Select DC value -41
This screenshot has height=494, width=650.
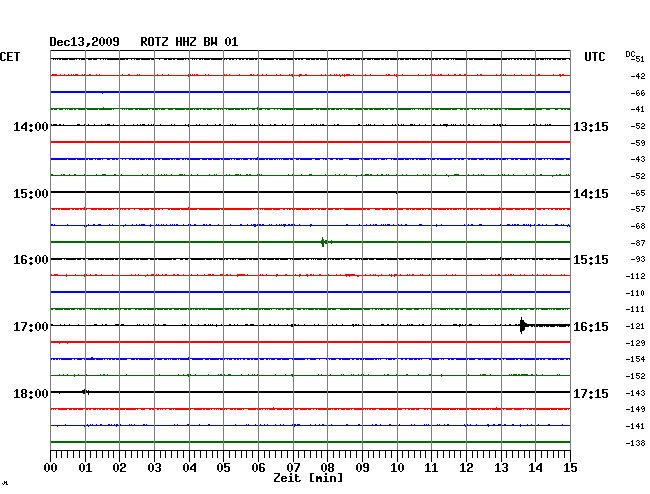click(638, 109)
